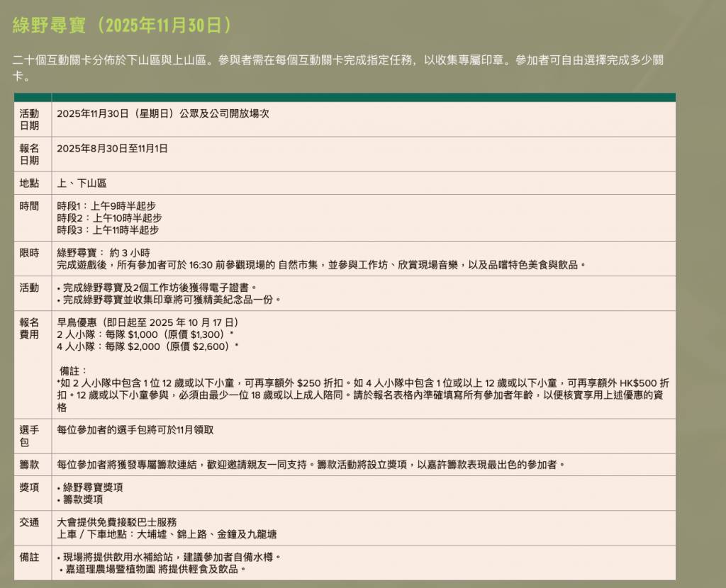Click the 時段3：上午11時半起步 text
726x588 pixels.
[x=108, y=230]
